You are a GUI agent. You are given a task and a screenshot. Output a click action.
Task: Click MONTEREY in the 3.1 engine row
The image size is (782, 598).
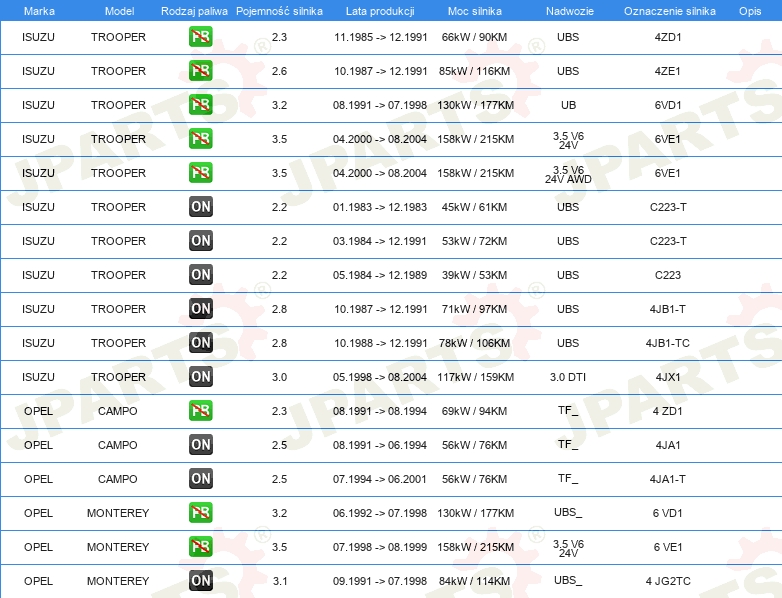(x=118, y=581)
